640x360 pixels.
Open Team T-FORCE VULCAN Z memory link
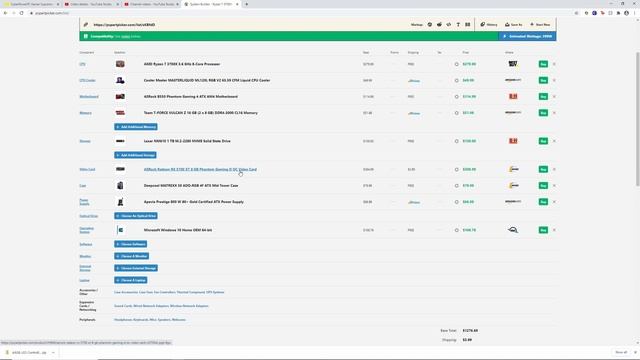pyautogui.click(x=200, y=113)
